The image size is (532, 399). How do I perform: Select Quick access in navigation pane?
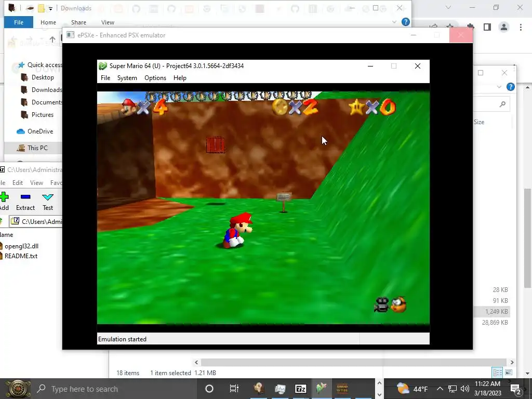coord(39,65)
